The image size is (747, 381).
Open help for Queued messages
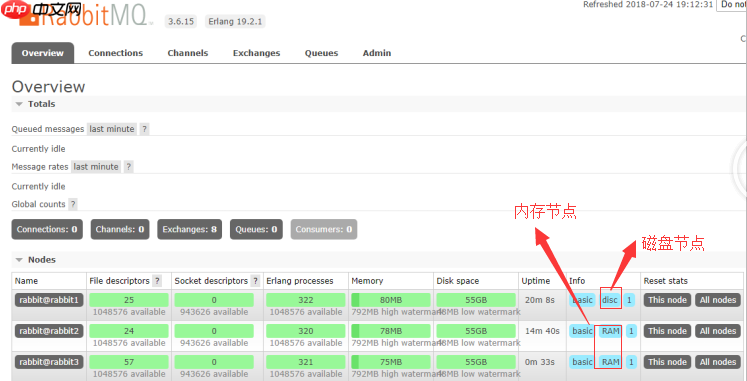point(144,129)
